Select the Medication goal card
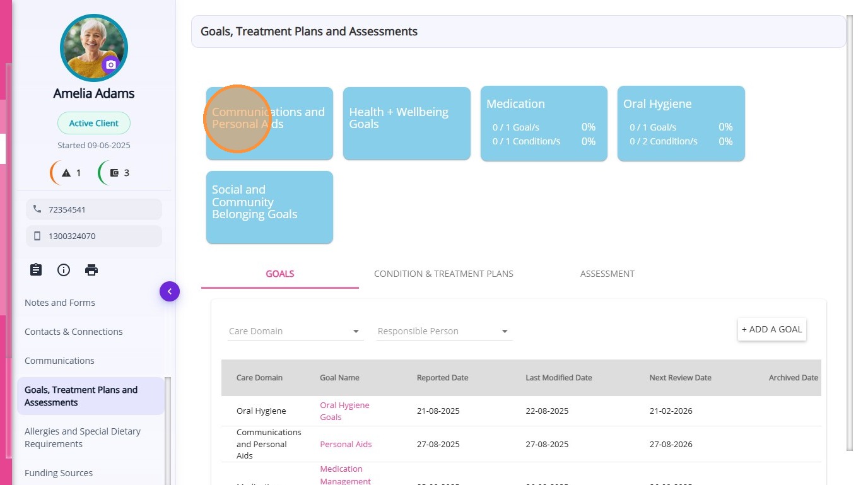 [544, 124]
